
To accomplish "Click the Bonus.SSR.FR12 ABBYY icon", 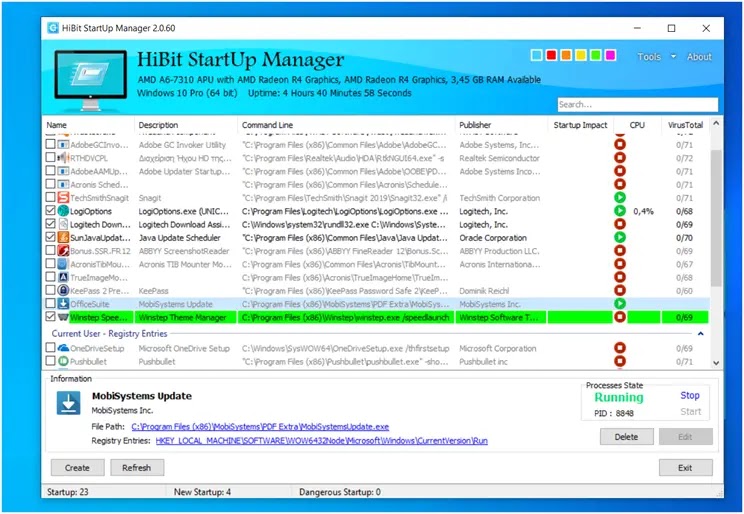I will tap(63, 251).
